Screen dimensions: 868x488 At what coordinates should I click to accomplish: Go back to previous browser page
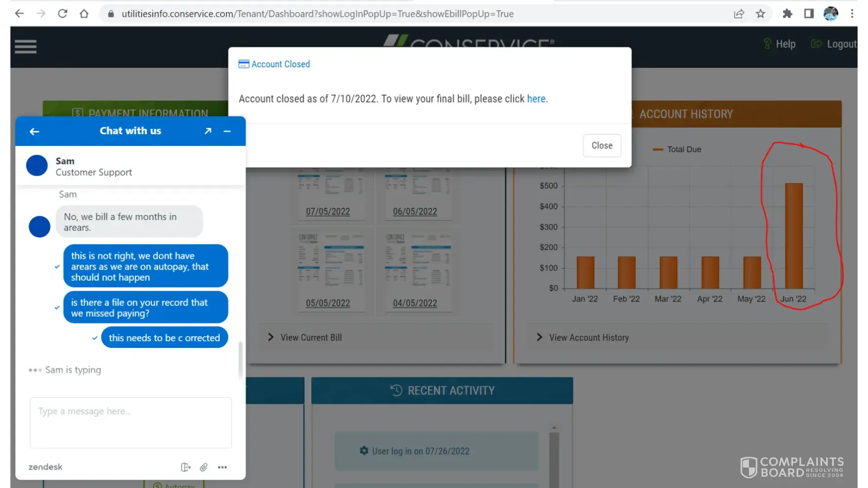point(20,14)
